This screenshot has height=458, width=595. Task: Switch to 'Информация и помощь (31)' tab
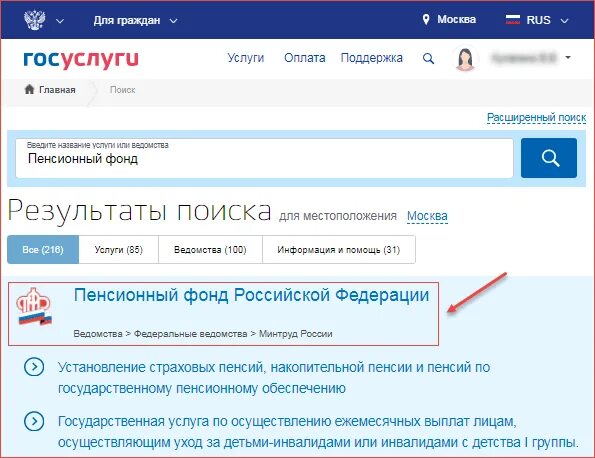click(338, 250)
